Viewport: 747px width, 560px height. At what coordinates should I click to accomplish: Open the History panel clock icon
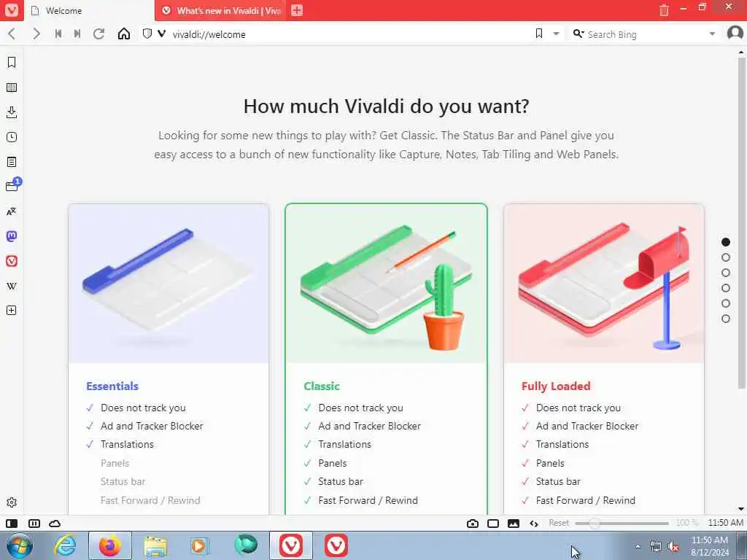coord(12,137)
